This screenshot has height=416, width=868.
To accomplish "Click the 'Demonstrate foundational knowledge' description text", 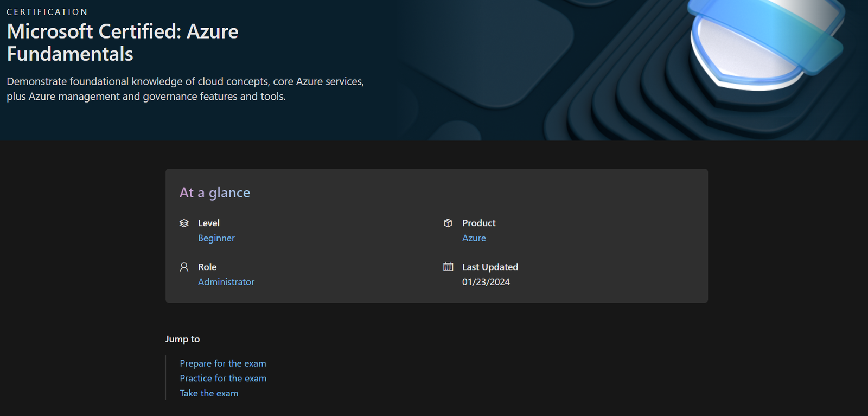I will coord(185,89).
